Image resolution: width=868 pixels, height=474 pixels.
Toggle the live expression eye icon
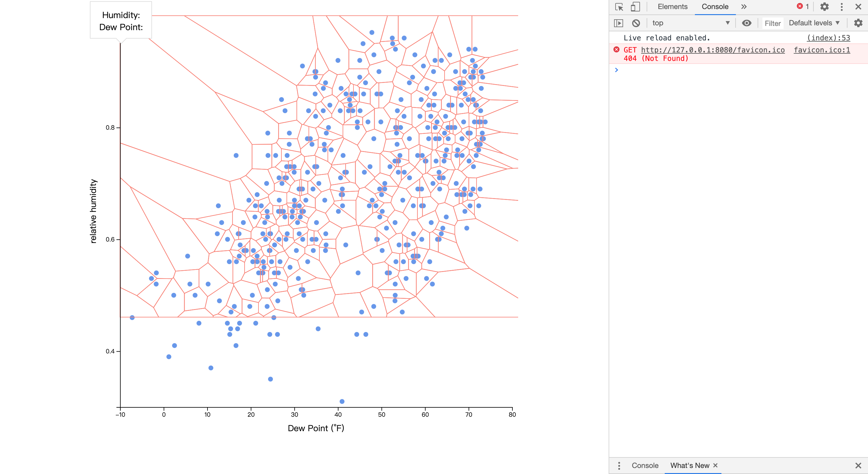[x=746, y=23]
